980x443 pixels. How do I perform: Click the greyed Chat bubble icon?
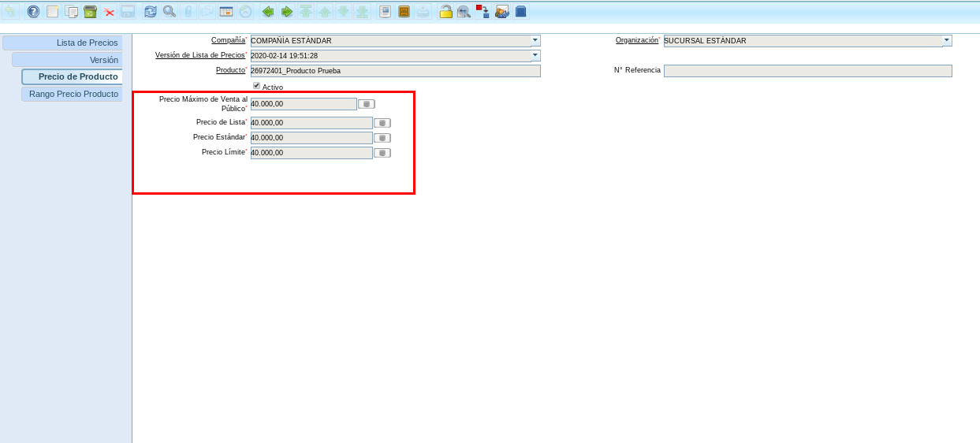point(207,12)
